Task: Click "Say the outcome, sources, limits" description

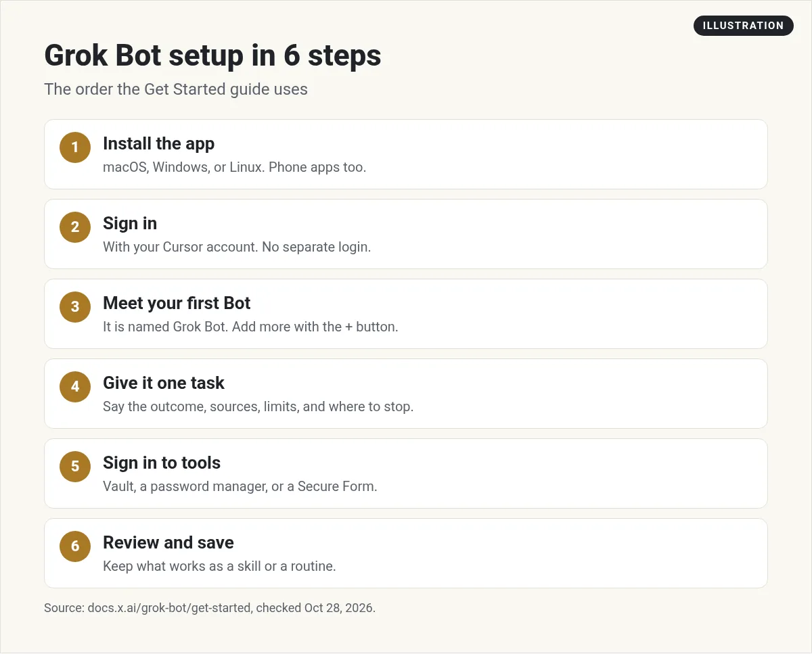Action: (258, 406)
